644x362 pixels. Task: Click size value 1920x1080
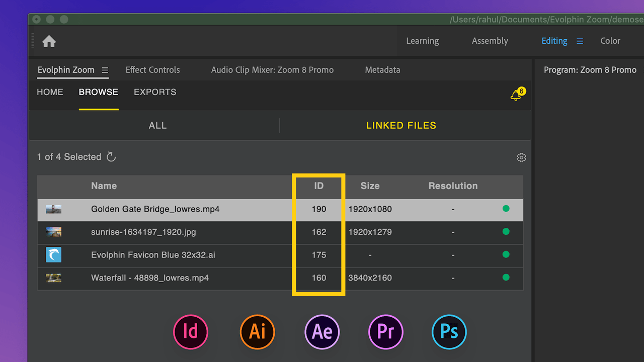[370, 209]
